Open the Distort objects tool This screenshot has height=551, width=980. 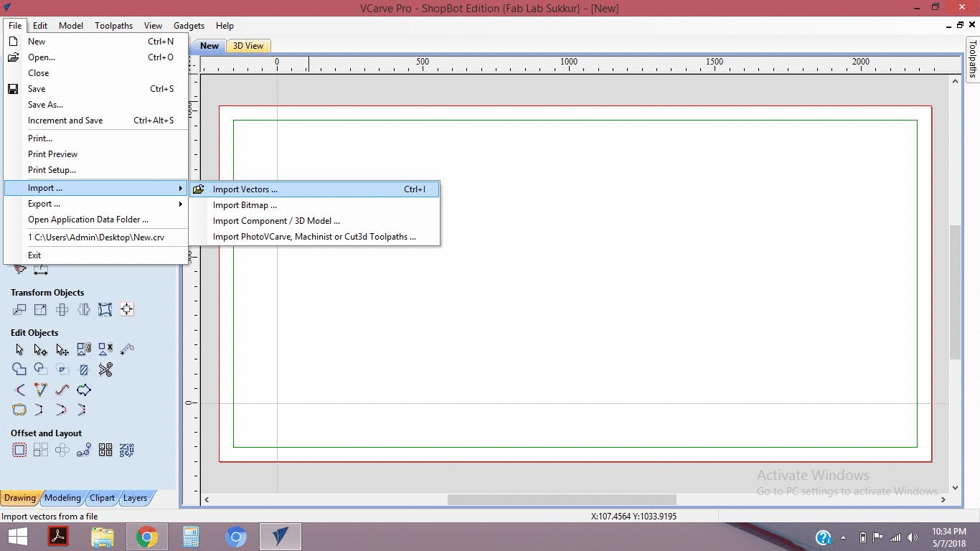click(105, 310)
